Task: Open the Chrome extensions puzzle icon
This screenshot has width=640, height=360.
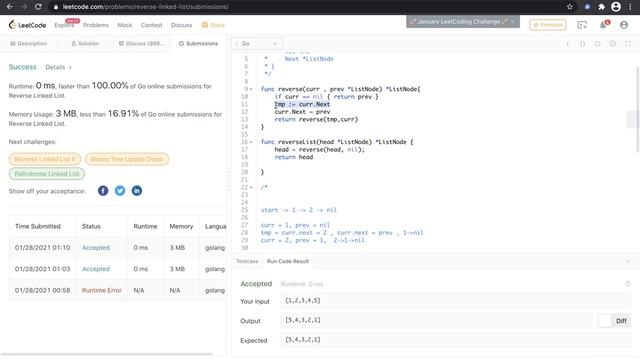Action: pyautogui.click(x=601, y=7)
